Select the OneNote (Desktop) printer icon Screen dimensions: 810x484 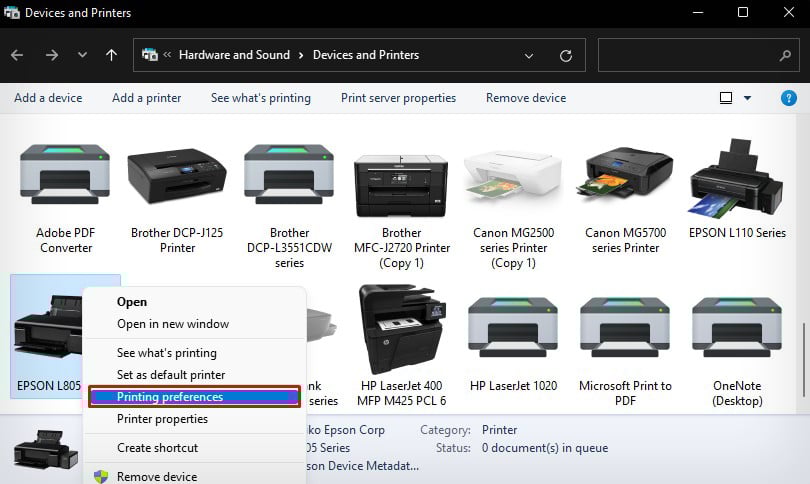coord(737,327)
